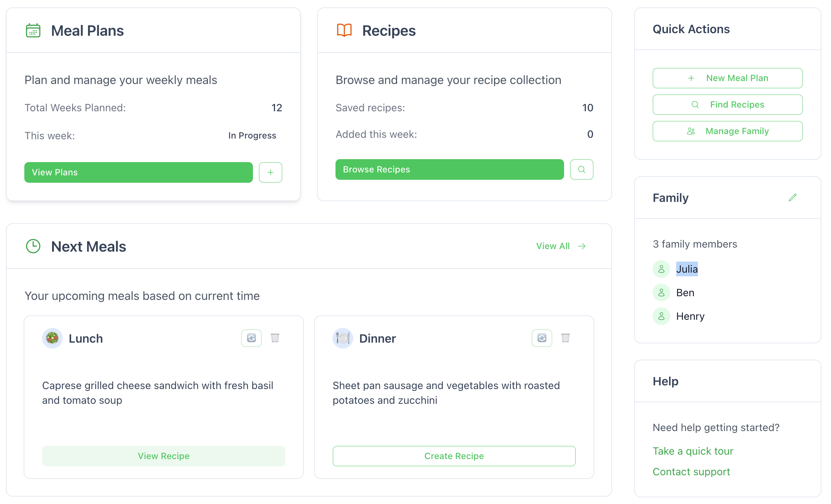Click Henry's avatar icon

click(661, 316)
